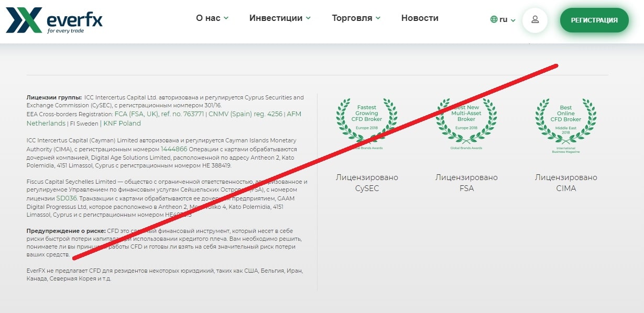Open the Новости page
Image resolution: width=644 pixels, height=313 pixels.
[x=420, y=18]
